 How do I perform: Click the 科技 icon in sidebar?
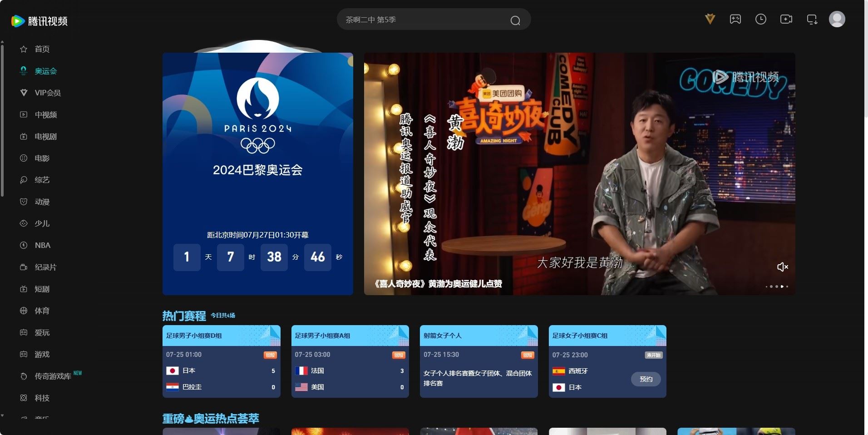pyautogui.click(x=24, y=398)
